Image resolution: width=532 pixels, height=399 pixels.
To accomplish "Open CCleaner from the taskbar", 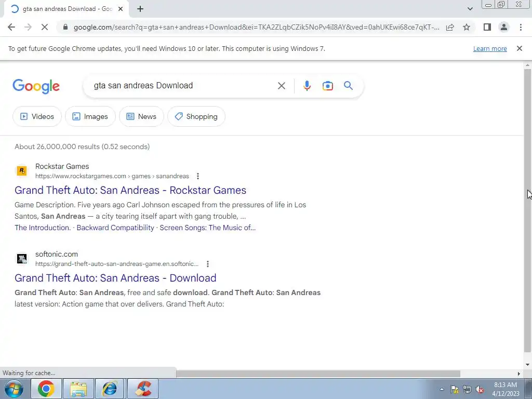I will coord(143,389).
